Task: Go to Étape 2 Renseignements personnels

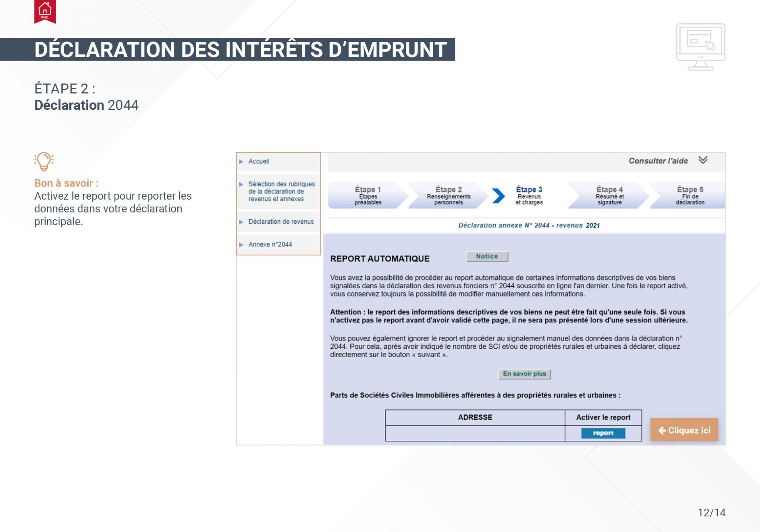Action: (448, 196)
